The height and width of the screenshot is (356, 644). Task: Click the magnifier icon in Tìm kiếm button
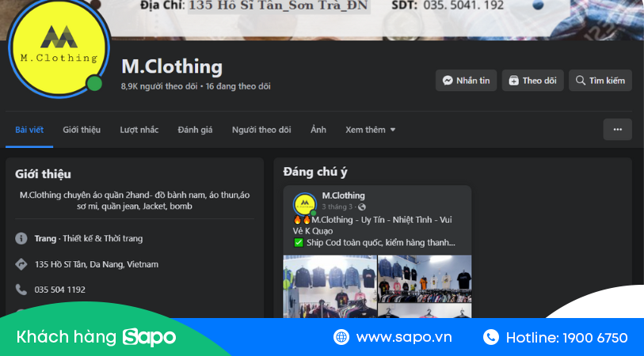[581, 81]
